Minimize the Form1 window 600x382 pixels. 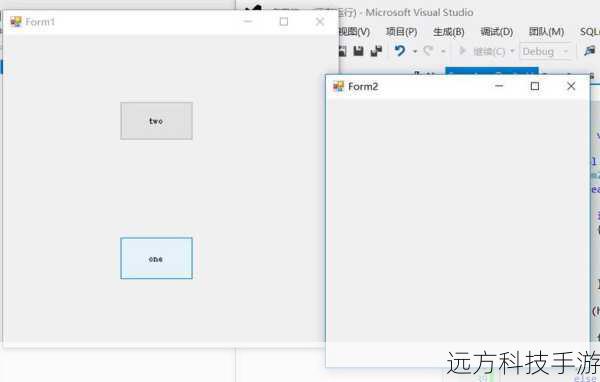point(248,21)
